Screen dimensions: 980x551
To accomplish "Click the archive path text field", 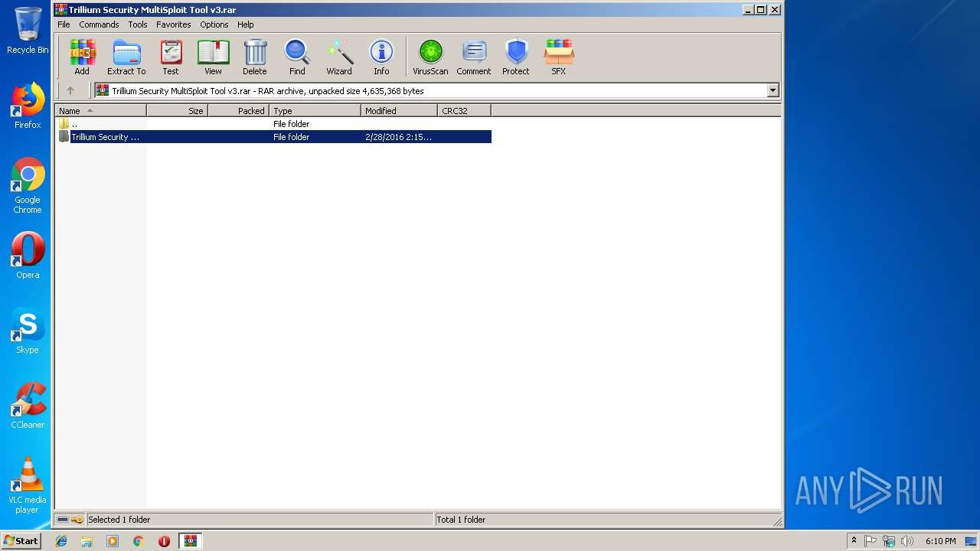I will (436, 90).
